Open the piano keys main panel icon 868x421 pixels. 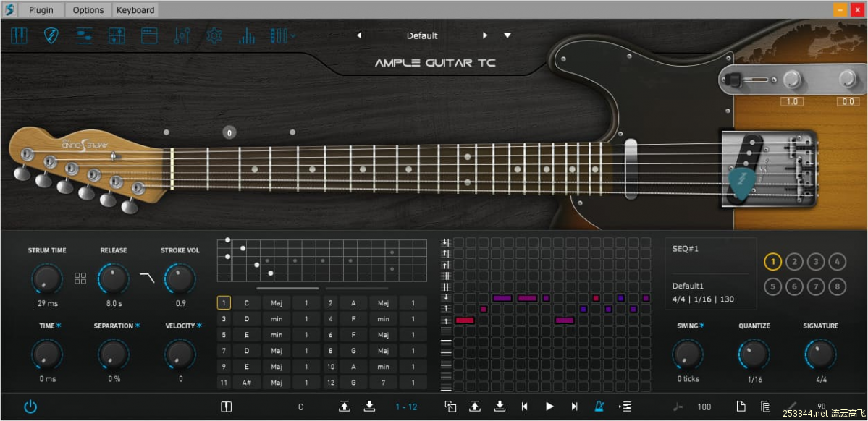click(x=20, y=36)
